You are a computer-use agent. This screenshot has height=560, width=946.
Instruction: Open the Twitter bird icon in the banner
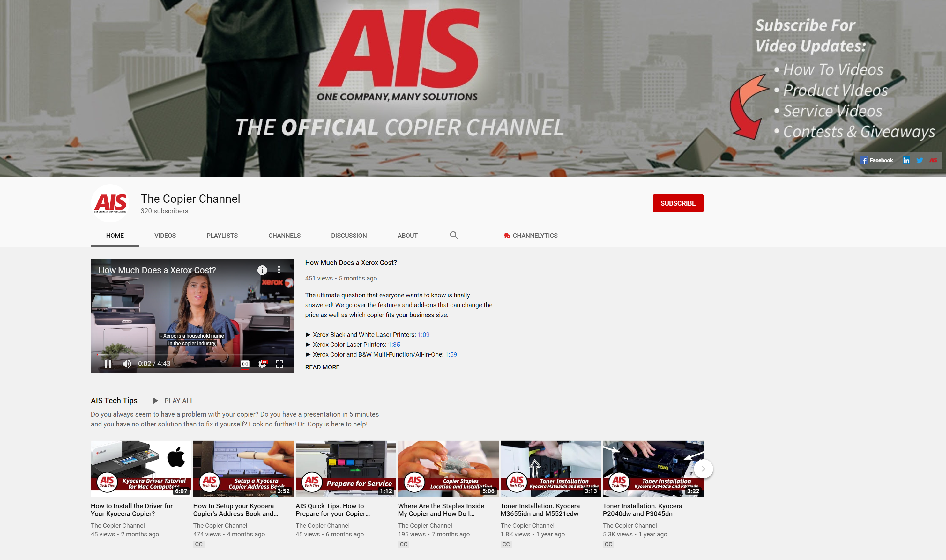[x=920, y=160]
